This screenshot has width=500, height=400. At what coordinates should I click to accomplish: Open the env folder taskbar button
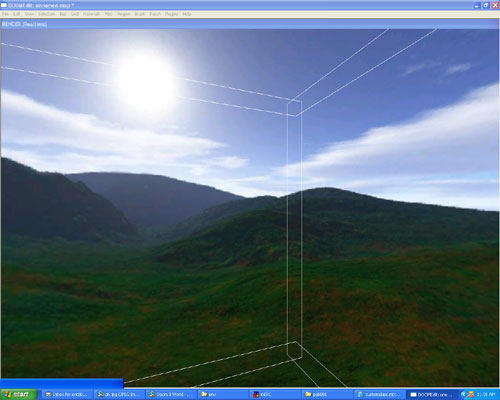tap(223, 395)
